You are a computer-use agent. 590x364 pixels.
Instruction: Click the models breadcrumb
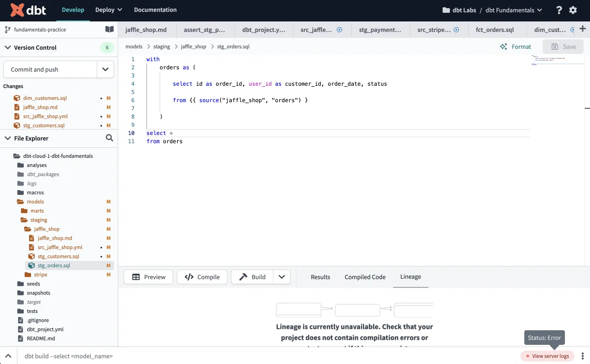click(134, 47)
